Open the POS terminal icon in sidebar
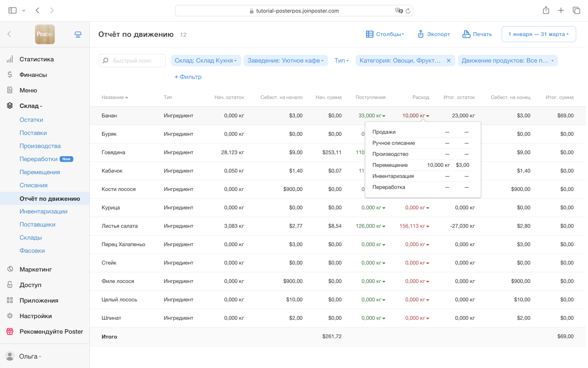 78,35
